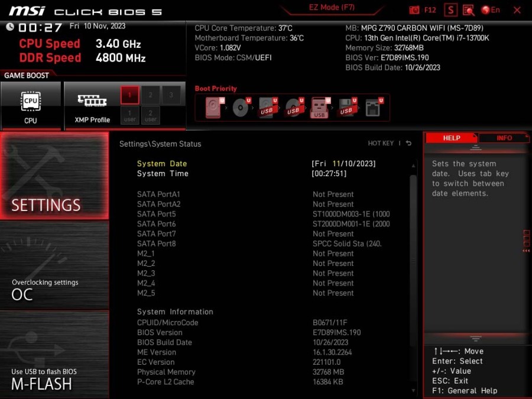Exit BIOS using the X icon
This screenshot has width=532, height=399.
click(x=517, y=10)
